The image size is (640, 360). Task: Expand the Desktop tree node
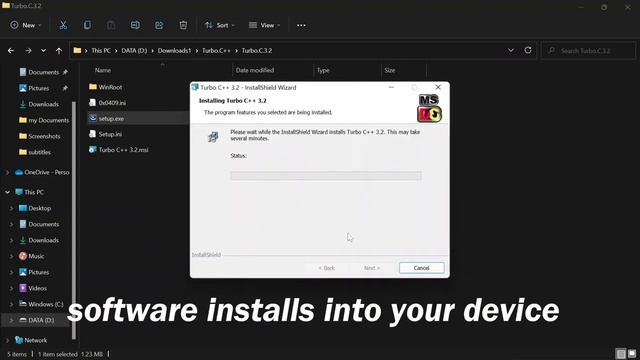click(11, 208)
